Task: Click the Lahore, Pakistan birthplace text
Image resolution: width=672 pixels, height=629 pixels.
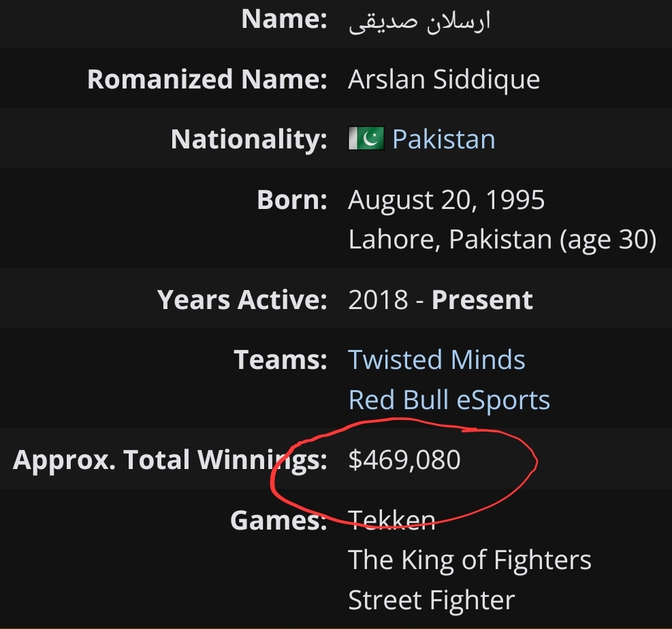Action: 449,239
